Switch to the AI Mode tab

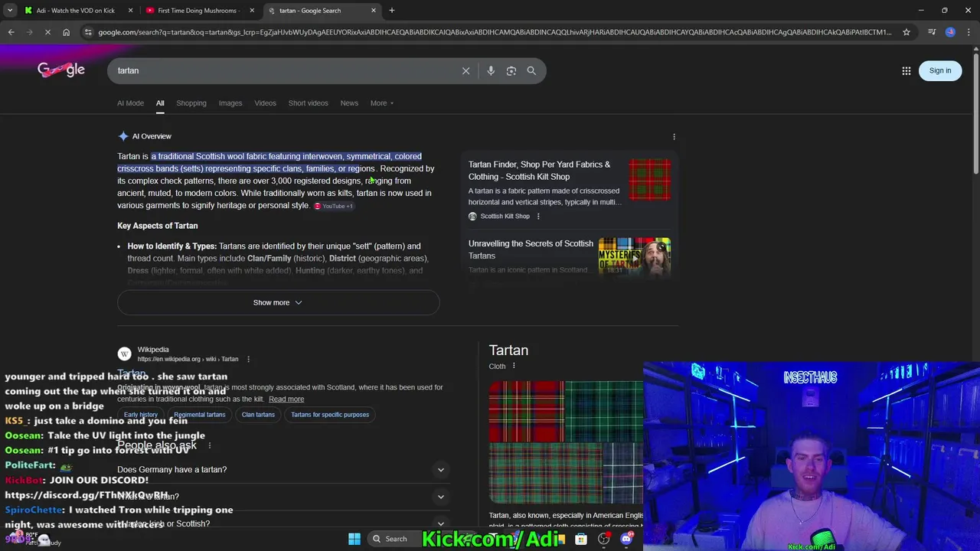130,103
